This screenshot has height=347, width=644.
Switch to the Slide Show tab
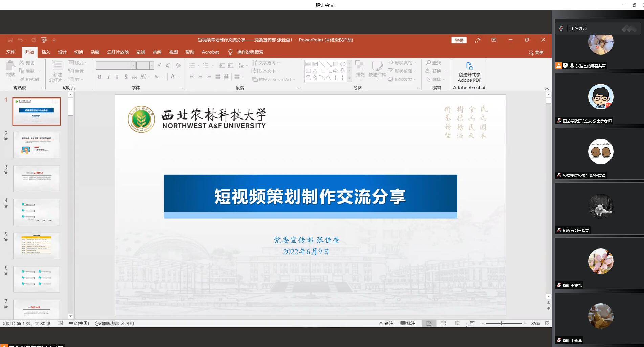tap(118, 52)
